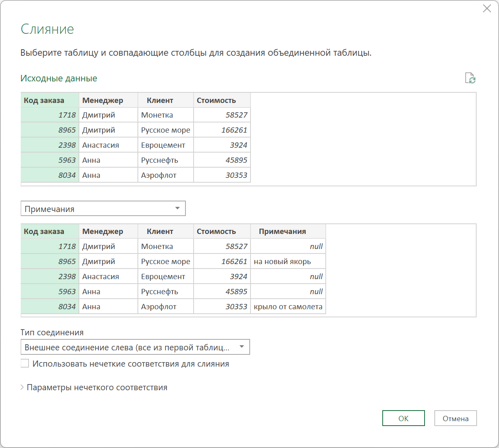
Task: Click Аэрофлот in the bottom table
Action: (166, 307)
